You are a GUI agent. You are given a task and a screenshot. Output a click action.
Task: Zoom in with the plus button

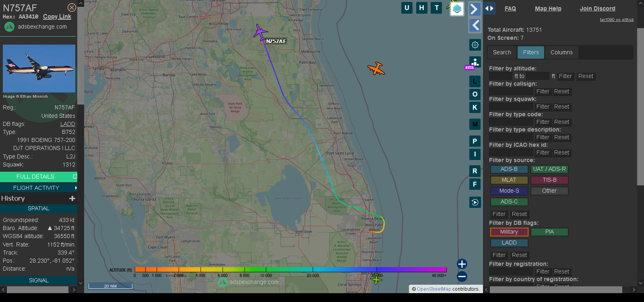pos(462,264)
